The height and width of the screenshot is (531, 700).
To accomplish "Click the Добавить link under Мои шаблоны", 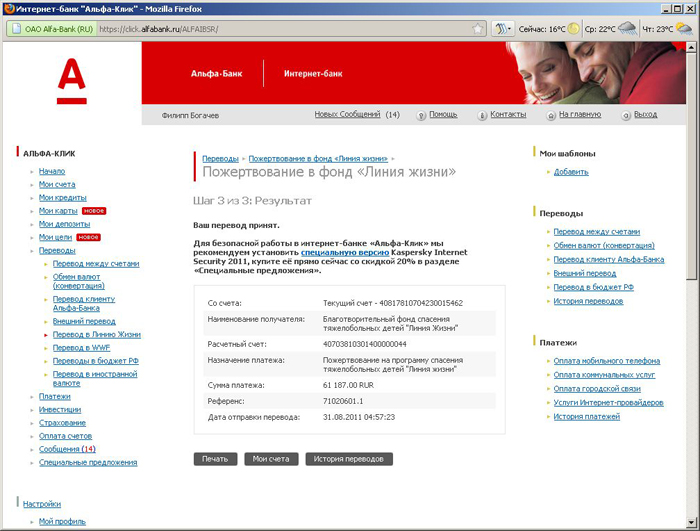I will (571, 172).
